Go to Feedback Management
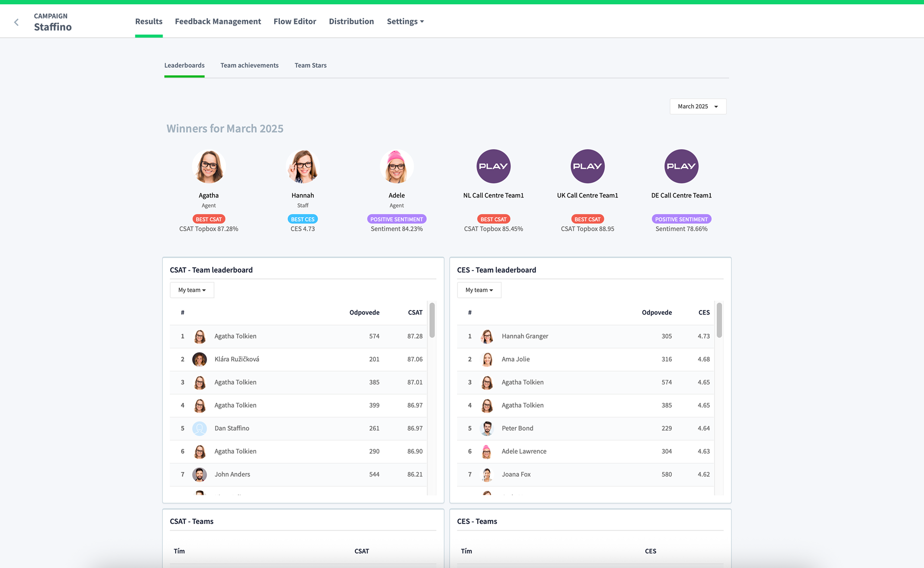924x568 pixels. [x=218, y=22]
